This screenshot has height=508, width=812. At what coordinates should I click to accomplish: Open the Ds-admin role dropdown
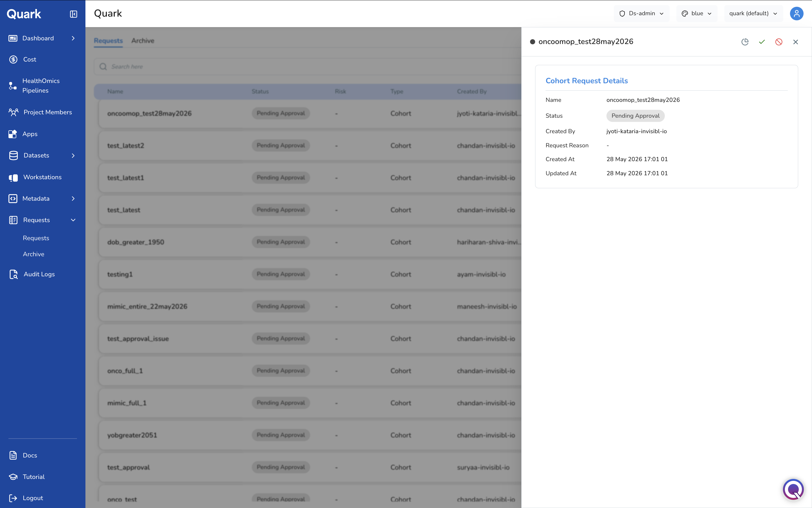coord(641,14)
